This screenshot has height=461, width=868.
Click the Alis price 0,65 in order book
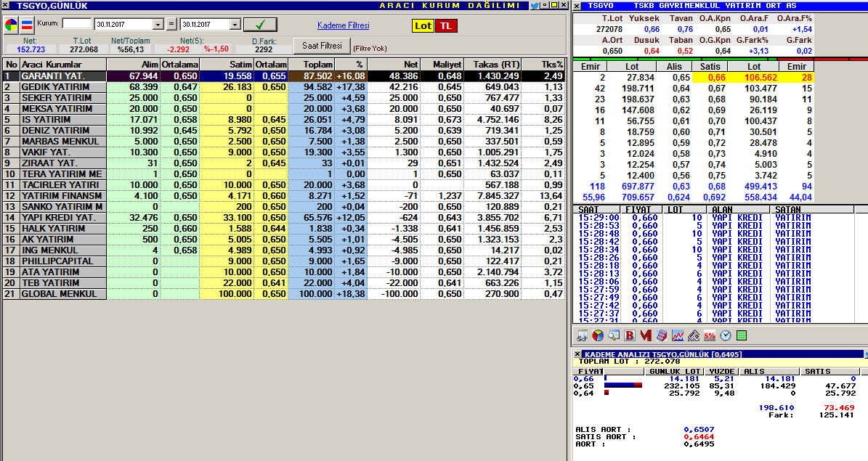click(681, 78)
